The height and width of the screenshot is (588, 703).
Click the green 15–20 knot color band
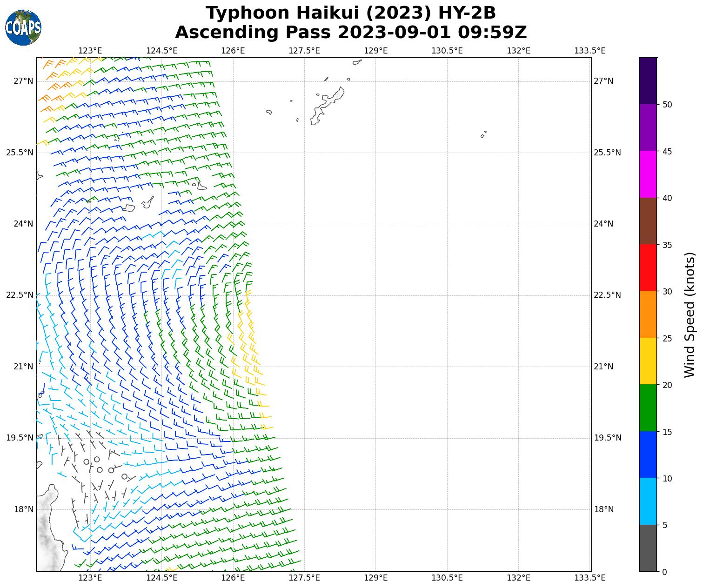648,408
